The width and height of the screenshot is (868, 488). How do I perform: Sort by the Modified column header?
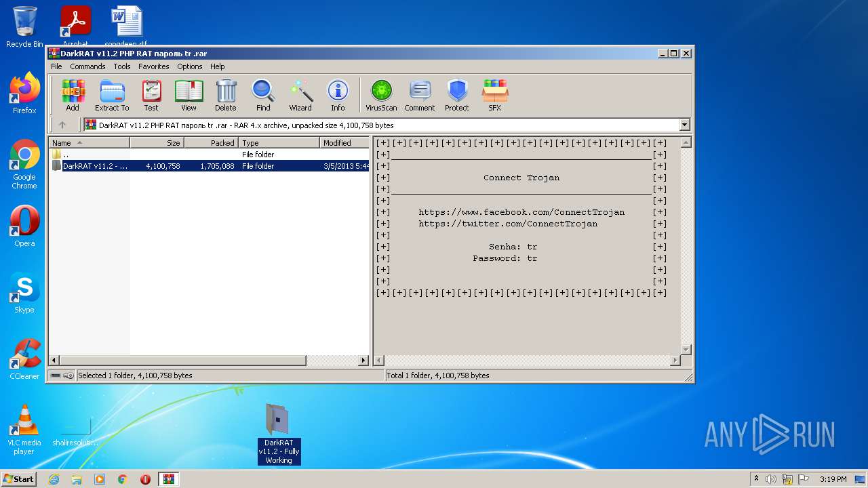[x=344, y=143]
